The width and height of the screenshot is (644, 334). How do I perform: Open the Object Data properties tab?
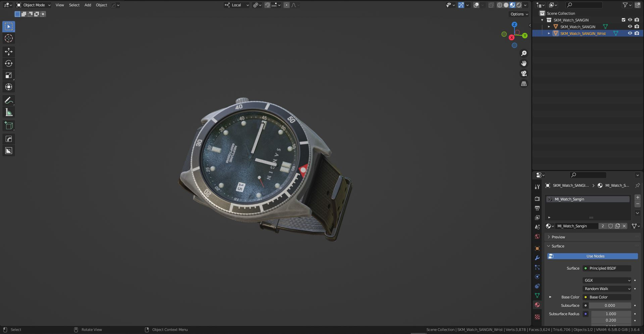(x=537, y=295)
